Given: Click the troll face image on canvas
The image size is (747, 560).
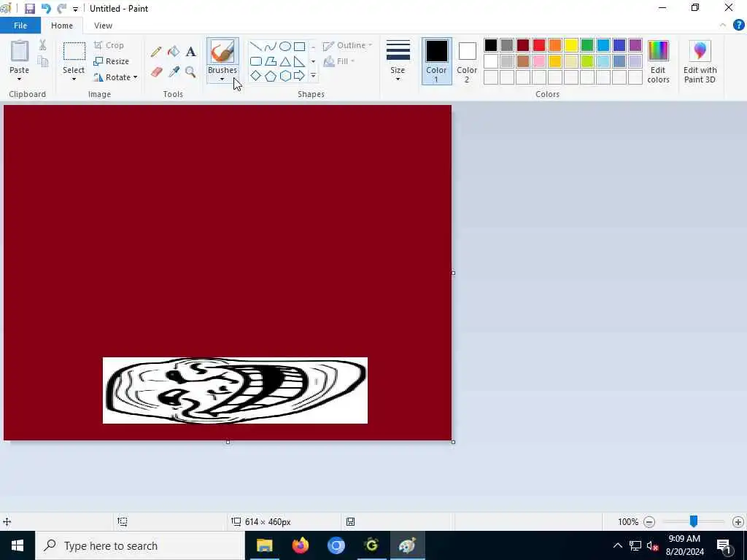Looking at the screenshot, I should pos(236,390).
